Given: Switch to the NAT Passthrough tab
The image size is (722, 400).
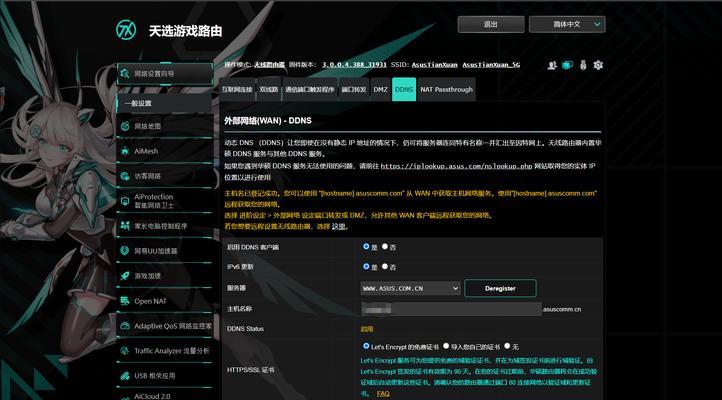Looking at the screenshot, I should coord(446,89).
